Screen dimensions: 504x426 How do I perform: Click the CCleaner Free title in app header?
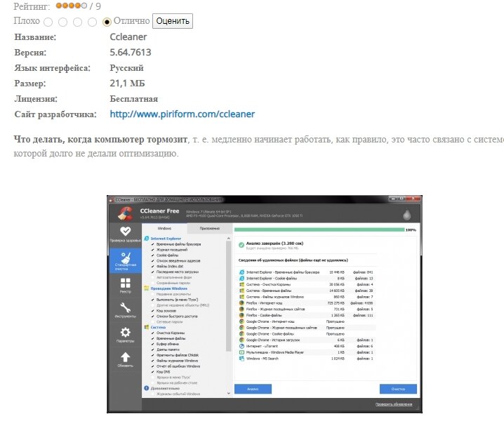pyautogui.click(x=159, y=211)
